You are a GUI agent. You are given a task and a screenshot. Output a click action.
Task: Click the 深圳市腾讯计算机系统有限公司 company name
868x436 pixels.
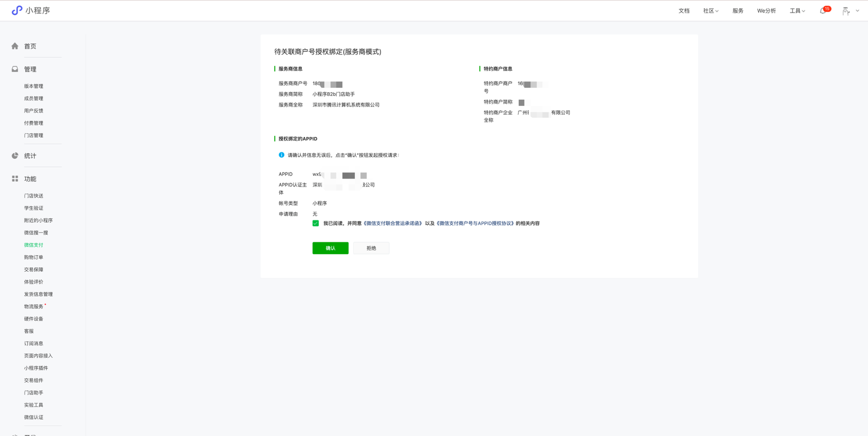point(346,105)
